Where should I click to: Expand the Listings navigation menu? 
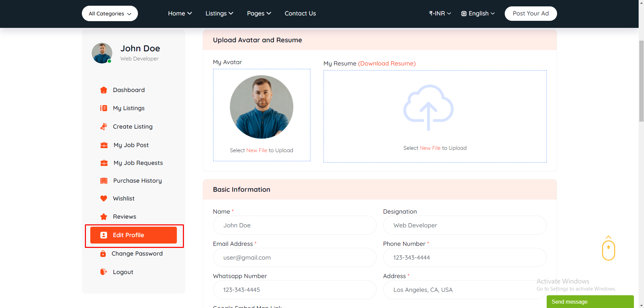click(x=219, y=13)
